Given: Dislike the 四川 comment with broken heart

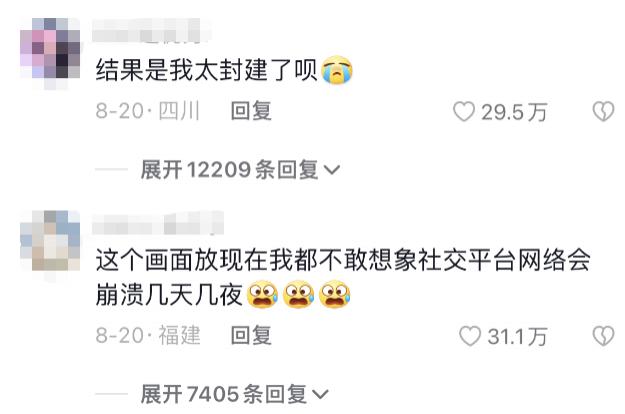Looking at the screenshot, I should click(x=603, y=112).
